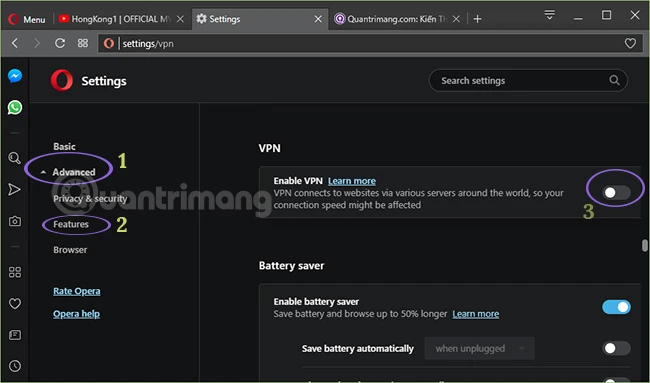
Task: Open My Flow send icon
Action: (x=15, y=189)
